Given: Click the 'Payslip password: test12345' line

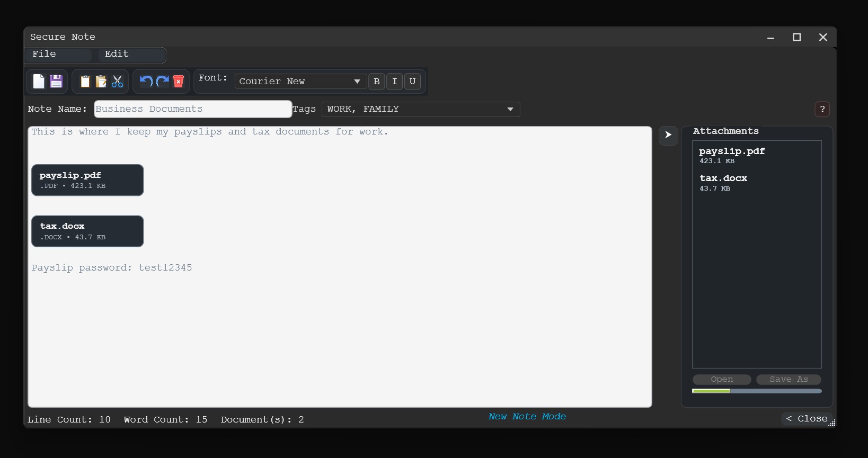Looking at the screenshot, I should tap(112, 268).
